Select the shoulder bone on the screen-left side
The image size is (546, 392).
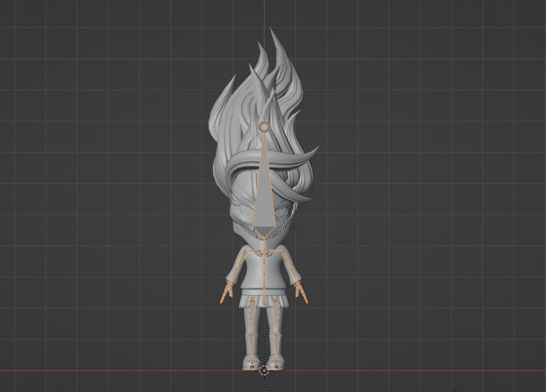click(255, 252)
